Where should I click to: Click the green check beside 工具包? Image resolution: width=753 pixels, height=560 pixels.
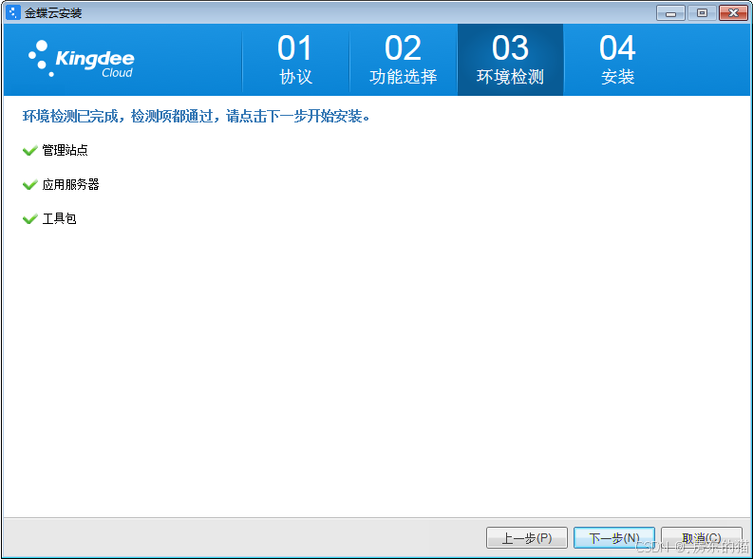tap(29, 219)
